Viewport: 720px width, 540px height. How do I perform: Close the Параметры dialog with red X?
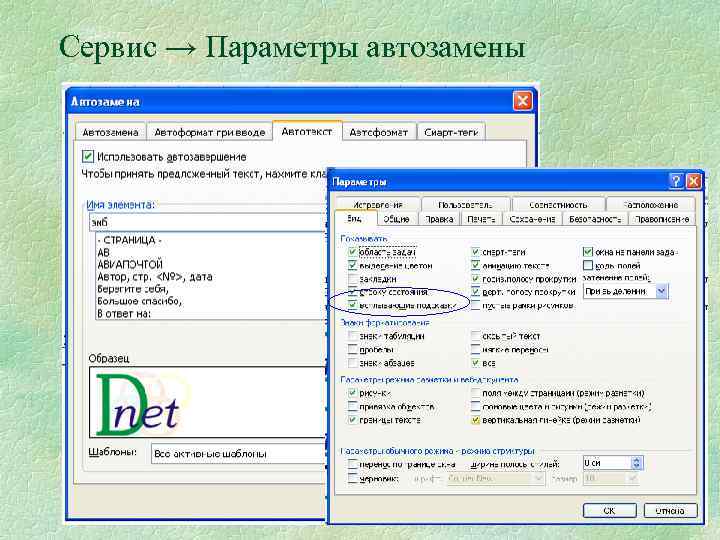click(693, 181)
